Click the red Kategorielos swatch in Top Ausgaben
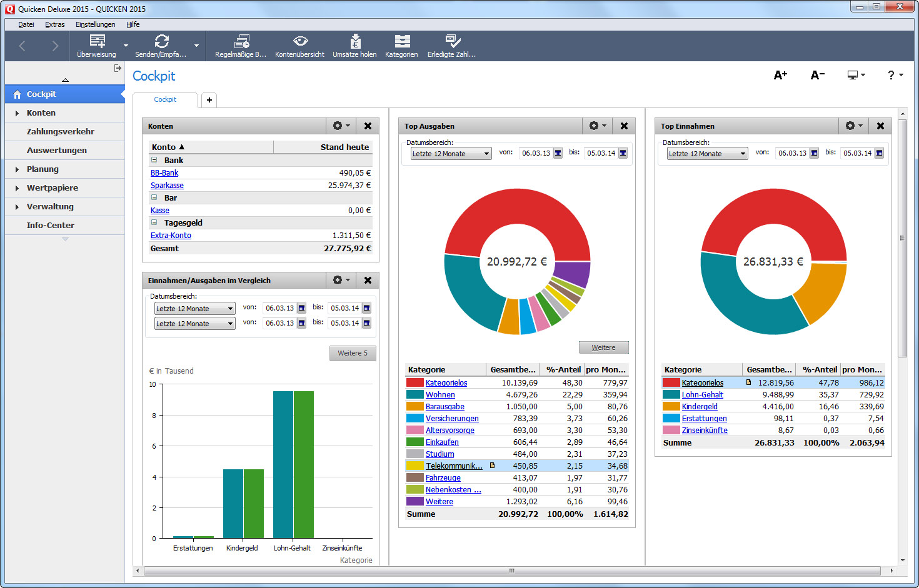Viewport: 919px width, 588px height. point(414,383)
